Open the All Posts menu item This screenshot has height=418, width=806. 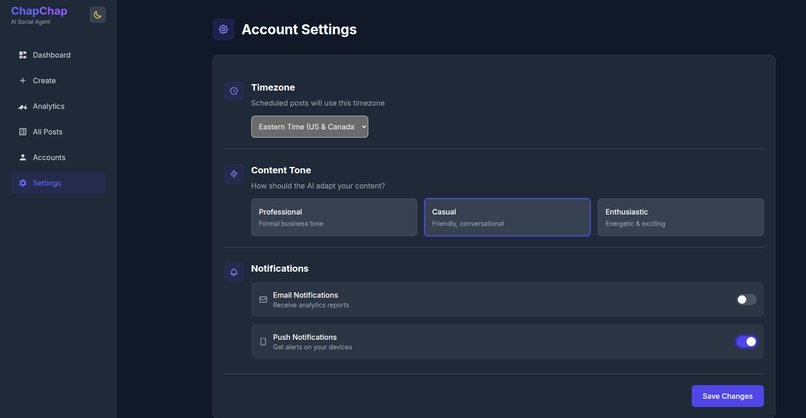[59, 132]
